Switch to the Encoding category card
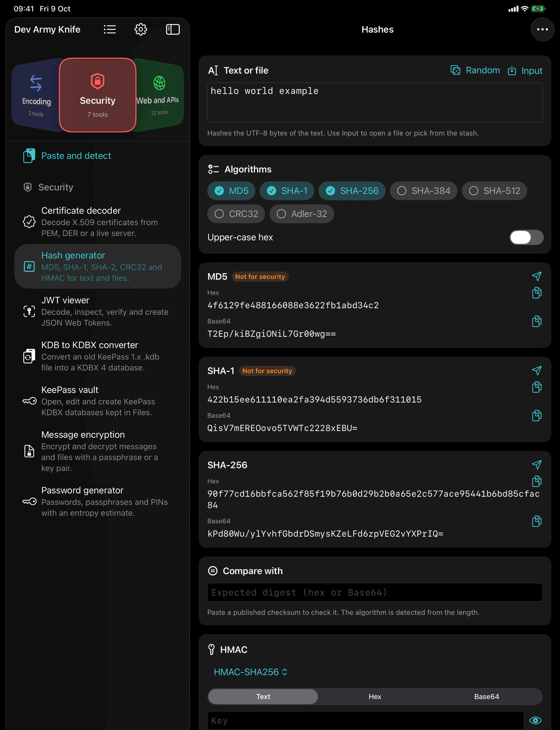The image size is (560, 730). tap(35, 95)
